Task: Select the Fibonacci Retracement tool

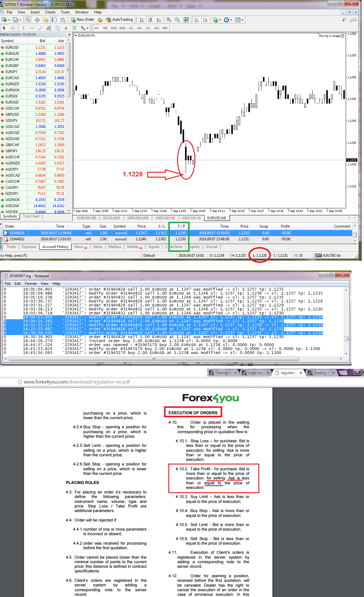Action: (x=57, y=28)
